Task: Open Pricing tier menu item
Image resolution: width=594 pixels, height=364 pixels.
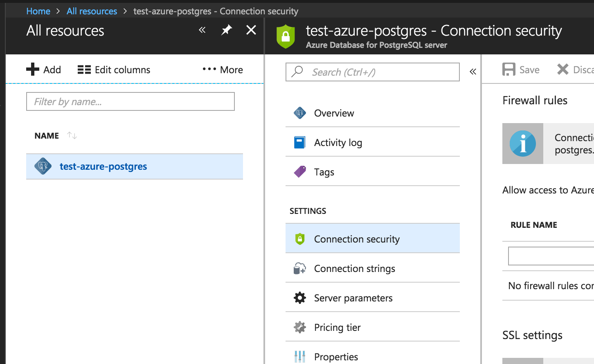Action: [x=373, y=327]
